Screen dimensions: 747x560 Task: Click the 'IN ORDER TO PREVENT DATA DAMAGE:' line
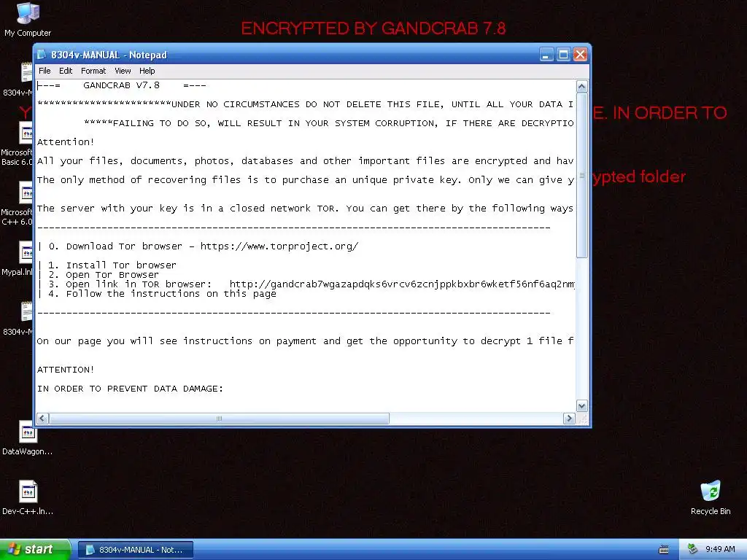pos(130,389)
